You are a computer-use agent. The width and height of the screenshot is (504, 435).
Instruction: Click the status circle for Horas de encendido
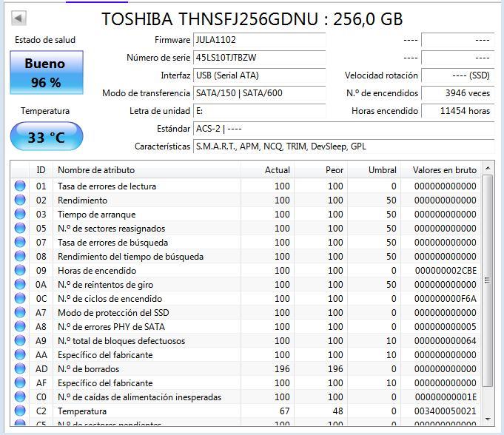tap(20, 271)
